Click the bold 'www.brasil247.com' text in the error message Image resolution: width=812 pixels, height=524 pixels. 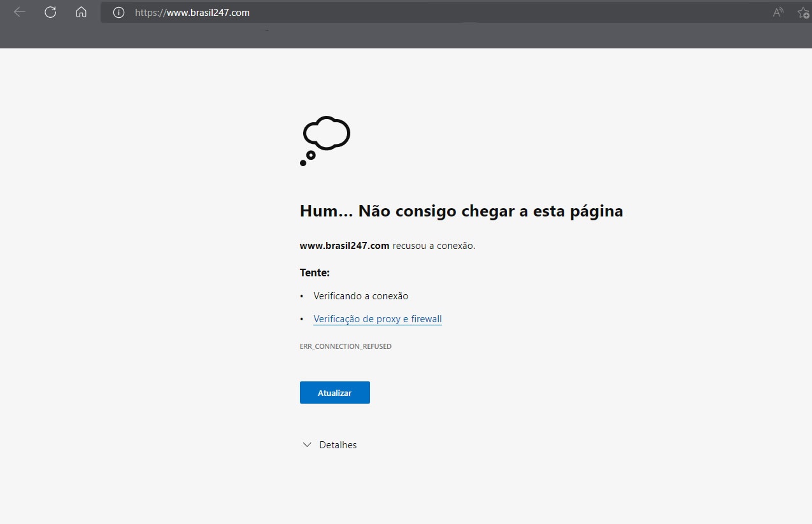pyautogui.click(x=345, y=246)
